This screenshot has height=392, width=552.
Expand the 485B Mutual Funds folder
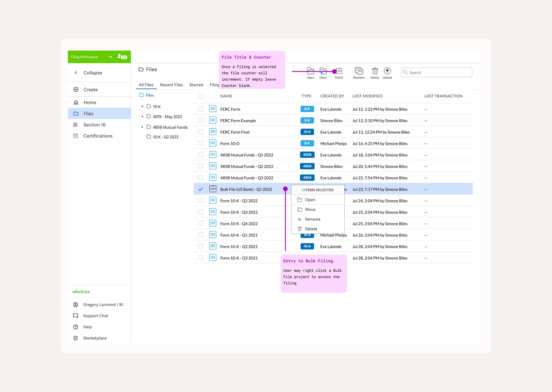pyautogui.click(x=142, y=127)
